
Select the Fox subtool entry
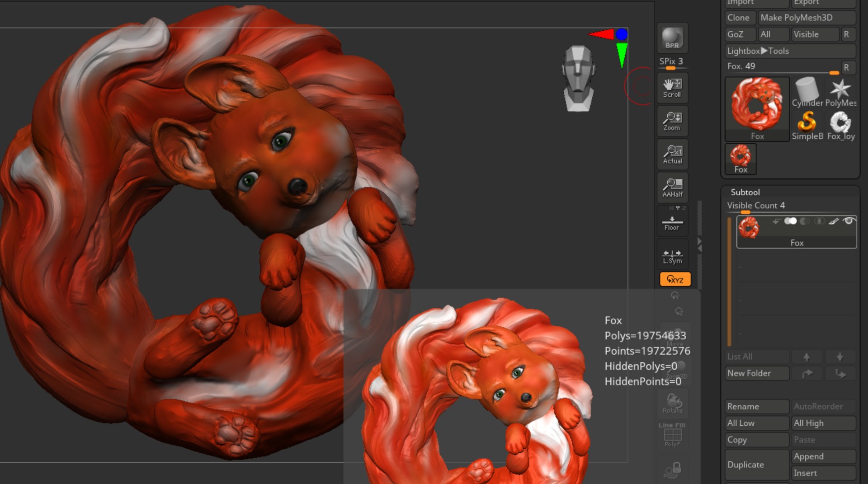[x=797, y=232]
